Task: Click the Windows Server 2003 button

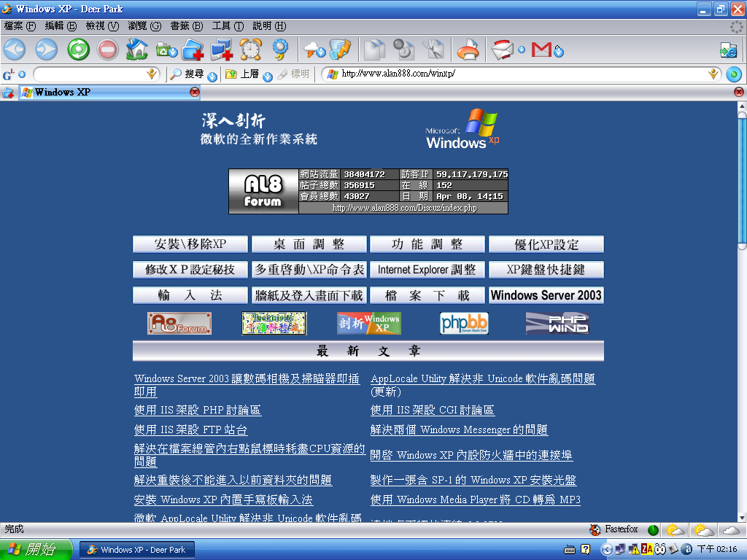Action: [546, 295]
